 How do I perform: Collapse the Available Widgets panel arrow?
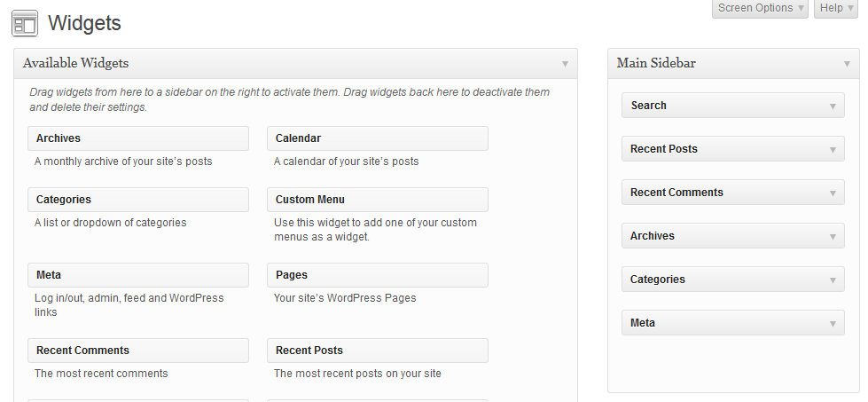[565, 64]
